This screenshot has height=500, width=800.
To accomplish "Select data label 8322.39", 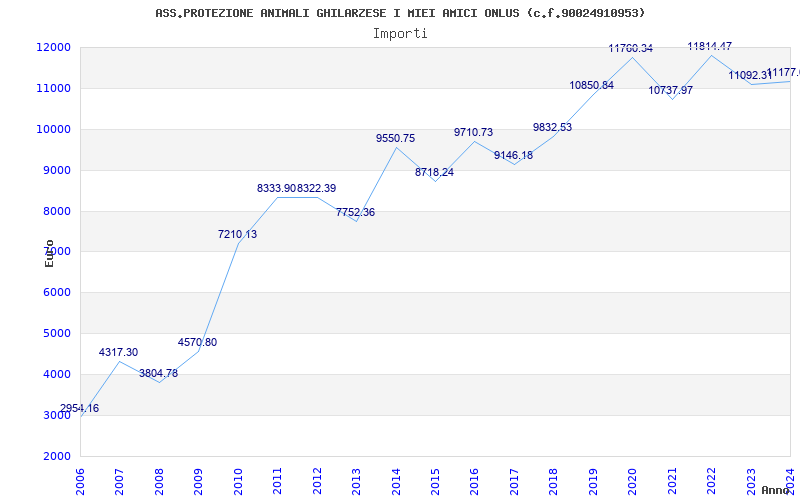I will pos(317,188).
